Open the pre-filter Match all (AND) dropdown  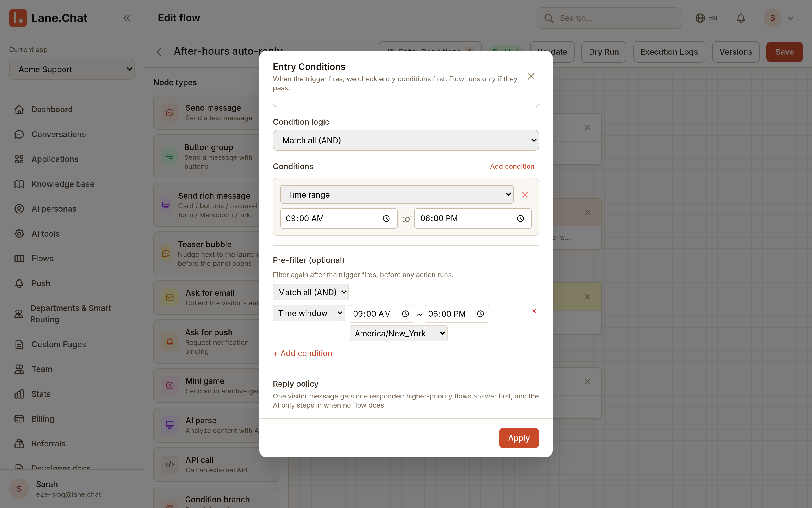(x=311, y=292)
